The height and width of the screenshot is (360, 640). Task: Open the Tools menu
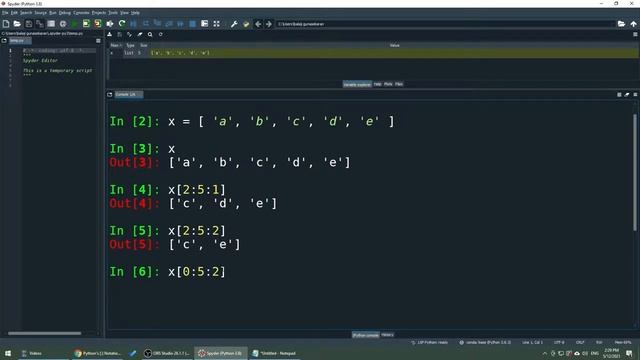coord(113,13)
